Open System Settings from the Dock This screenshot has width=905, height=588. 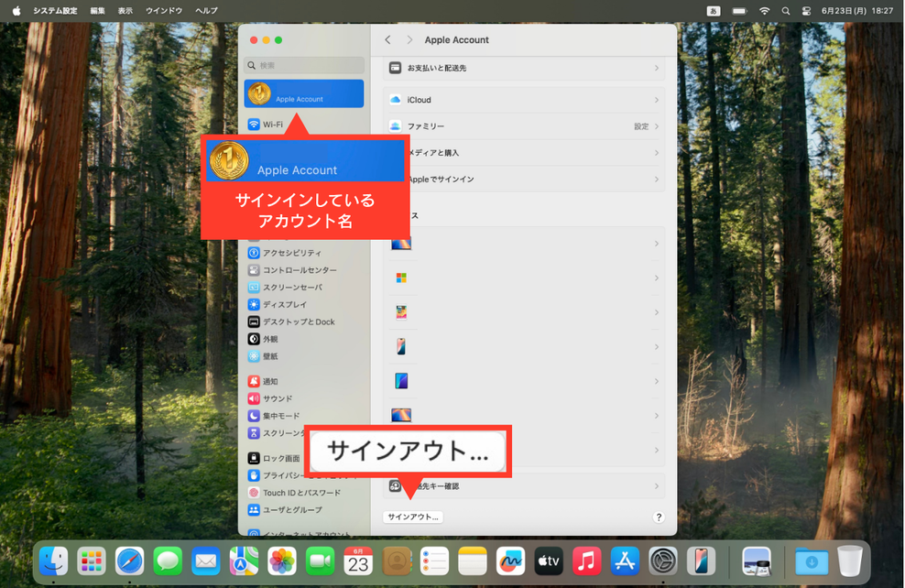coord(663,561)
